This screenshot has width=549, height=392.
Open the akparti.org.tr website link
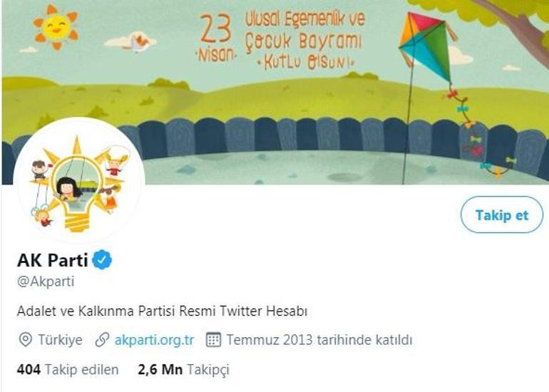(154, 340)
